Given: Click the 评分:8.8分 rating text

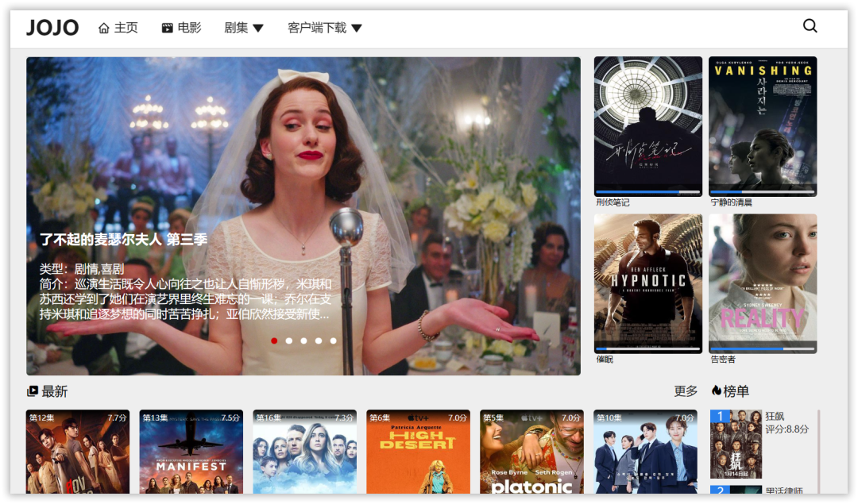Looking at the screenshot, I should (786, 429).
